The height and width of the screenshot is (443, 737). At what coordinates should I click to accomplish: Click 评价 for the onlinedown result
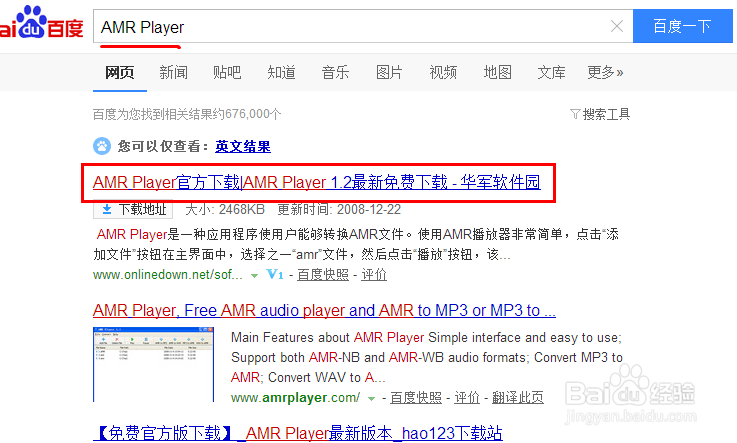(x=374, y=275)
